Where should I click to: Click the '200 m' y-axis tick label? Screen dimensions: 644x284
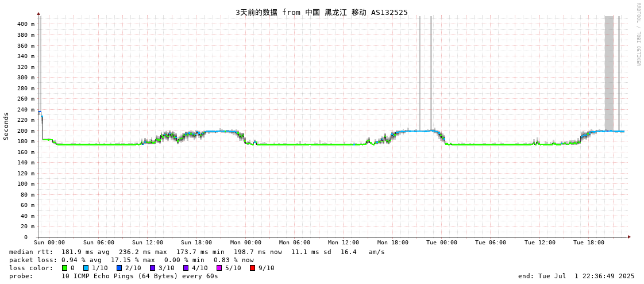(x=26, y=131)
